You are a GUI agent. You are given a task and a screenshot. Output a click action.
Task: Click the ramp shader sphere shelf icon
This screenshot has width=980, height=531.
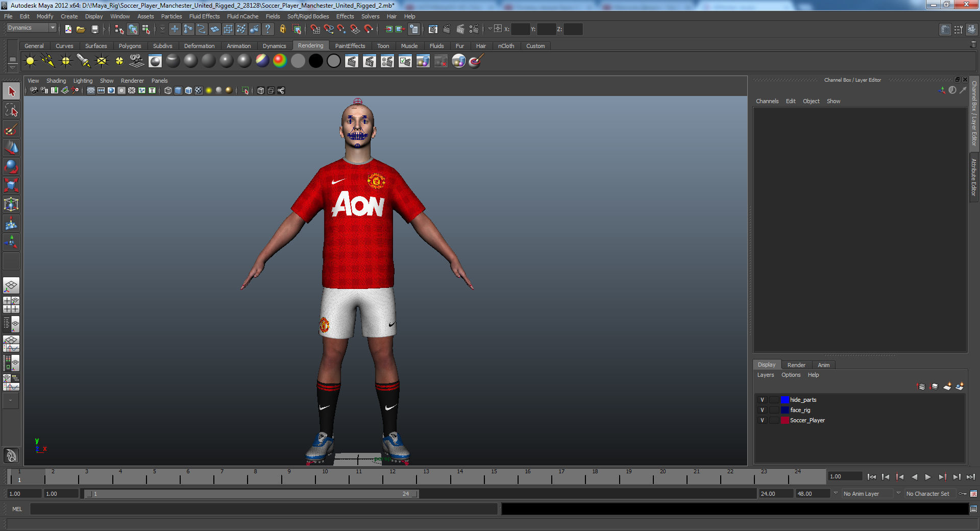tap(280, 61)
